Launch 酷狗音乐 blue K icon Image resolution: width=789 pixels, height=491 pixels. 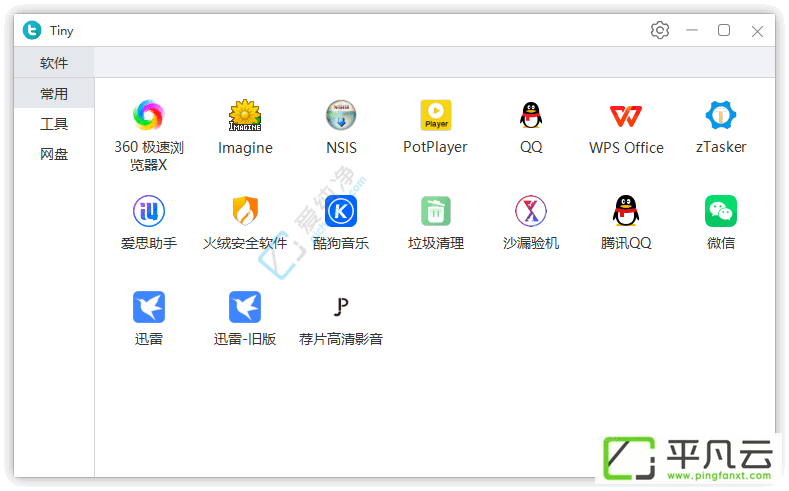pyautogui.click(x=341, y=211)
